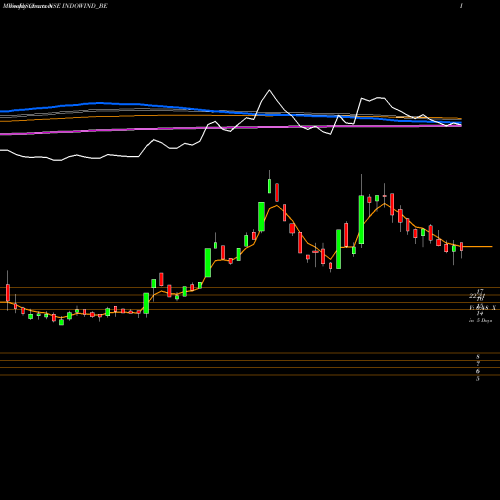
Task: Click the candlestick at the highest price peak
Action: pyautogui.click(x=269, y=185)
